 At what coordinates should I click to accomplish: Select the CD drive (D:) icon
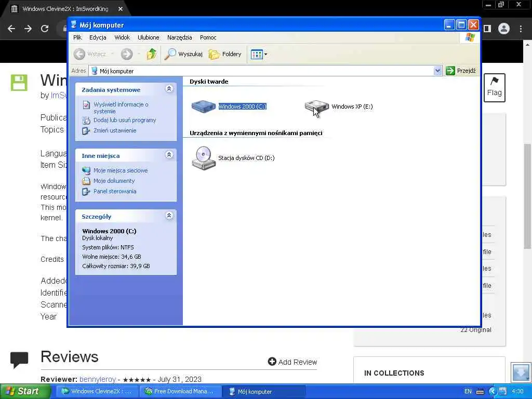(x=204, y=158)
